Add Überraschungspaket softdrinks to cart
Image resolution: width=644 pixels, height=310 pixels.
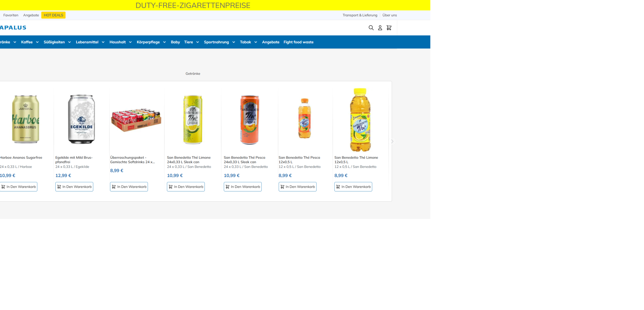pos(129,187)
